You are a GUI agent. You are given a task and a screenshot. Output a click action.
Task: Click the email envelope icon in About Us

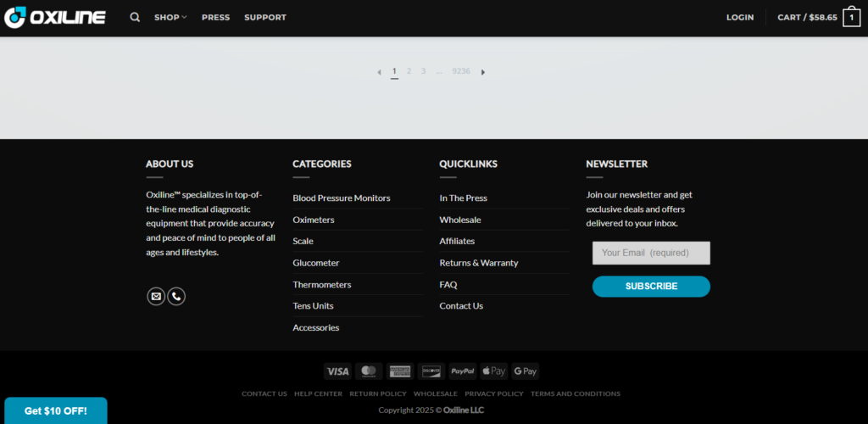pyautogui.click(x=156, y=296)
